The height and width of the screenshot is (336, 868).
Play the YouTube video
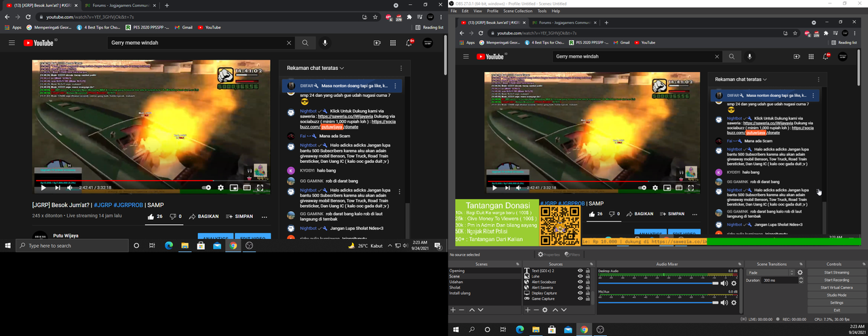(x=43, y=187)
